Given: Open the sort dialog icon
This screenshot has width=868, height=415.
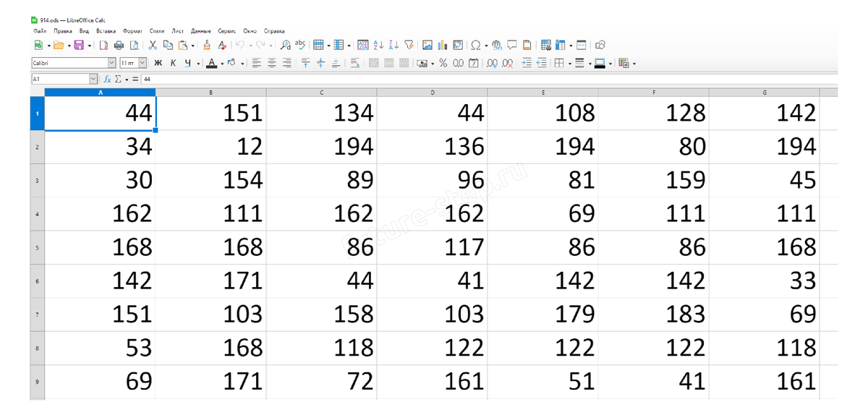Looking at the screenshot, I should [x=363, y=45].
